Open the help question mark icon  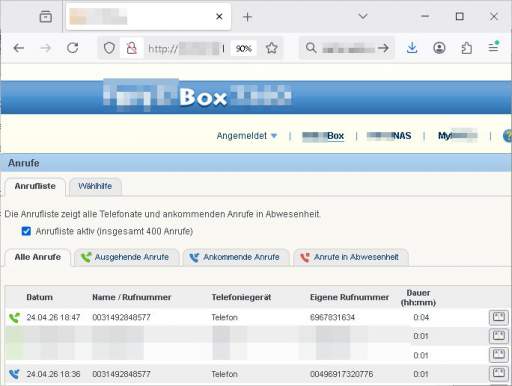tap(507, 136)
